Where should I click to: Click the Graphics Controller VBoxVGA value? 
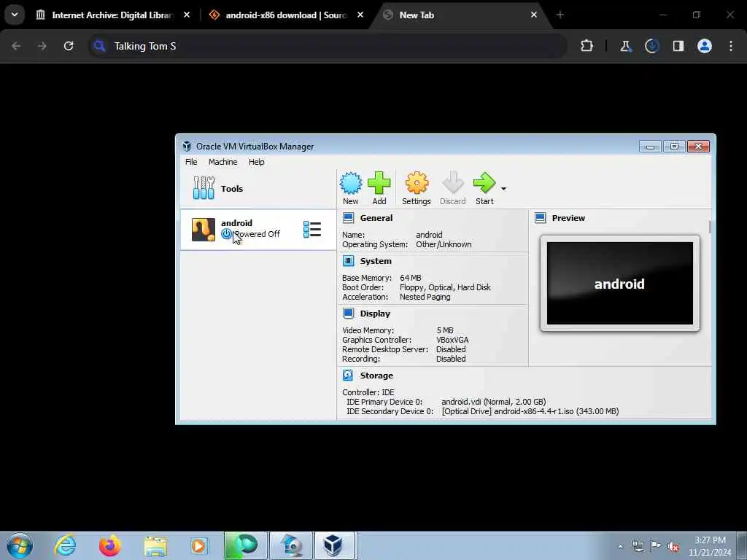click(x=452, y=340)
